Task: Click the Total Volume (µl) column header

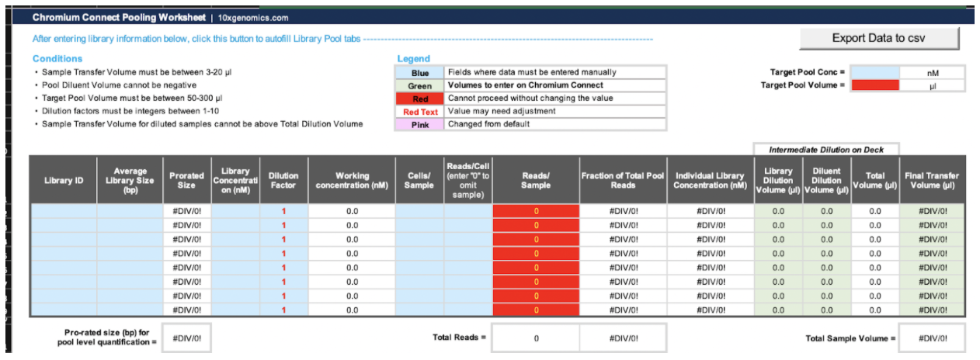Action: [x=875, y=180]
